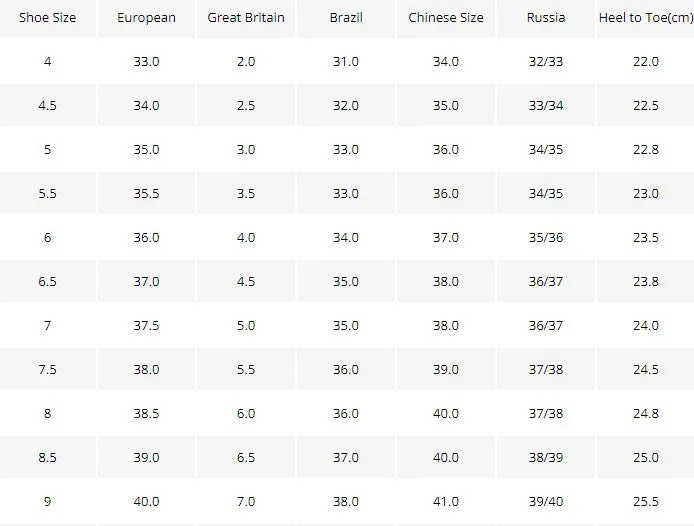
Task: Click the Heel to Toe(cm) header
Action: click(x=646, y=18)
